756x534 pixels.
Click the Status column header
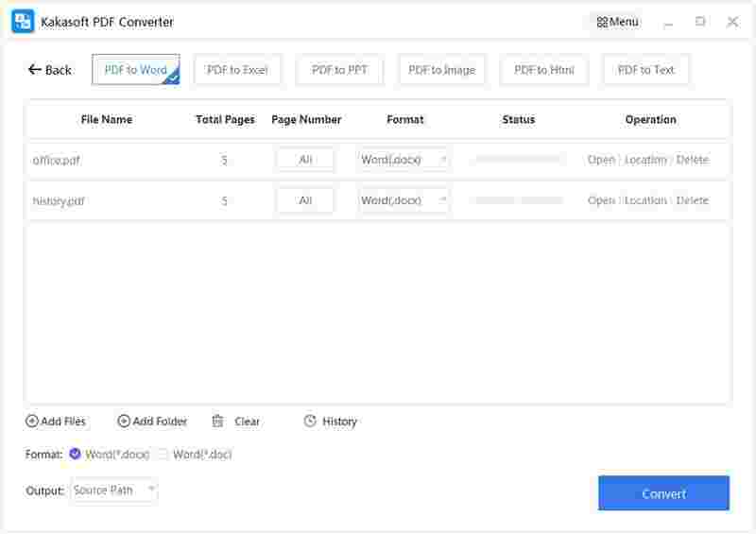click(x=519, y=119)
